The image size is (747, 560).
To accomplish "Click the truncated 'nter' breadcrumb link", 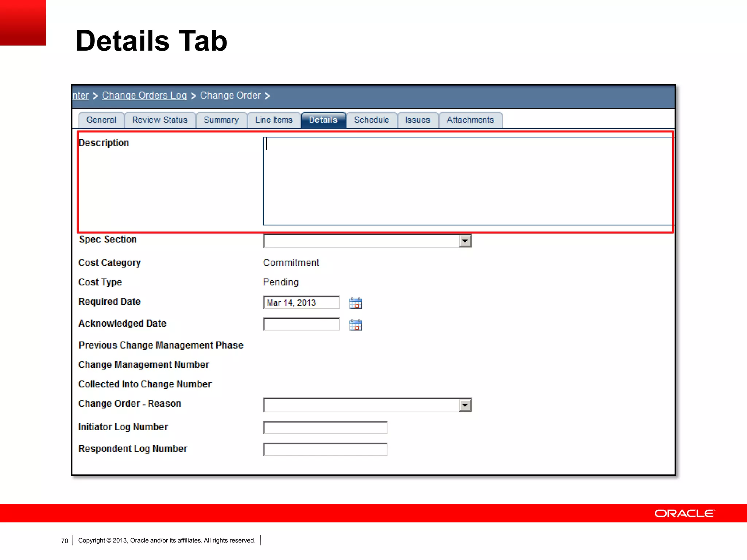I will [81, 96].
